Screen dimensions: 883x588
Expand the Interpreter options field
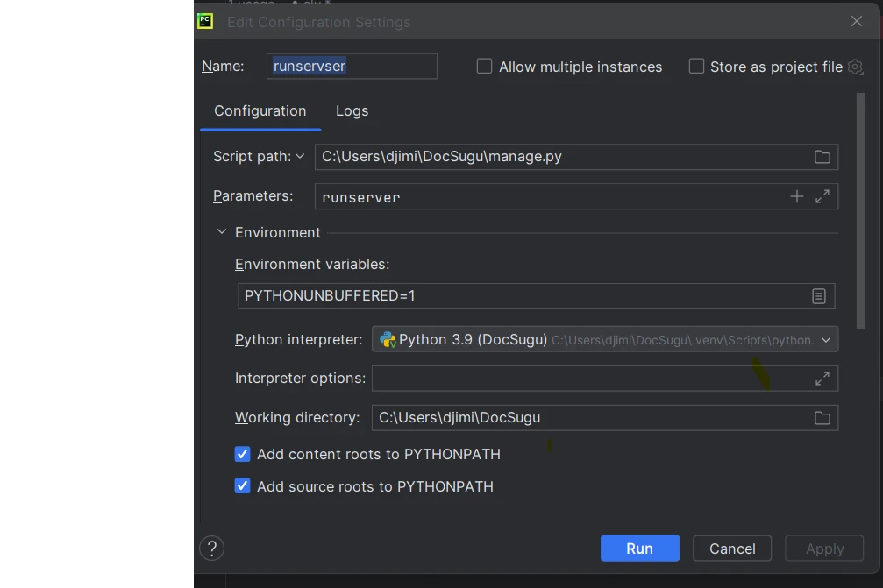[822, 379]
